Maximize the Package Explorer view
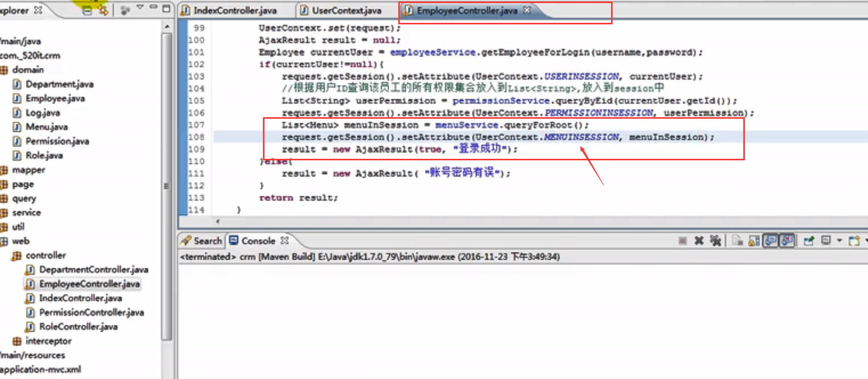This screenshot has width=868, height=379. [x=166, y=9]
